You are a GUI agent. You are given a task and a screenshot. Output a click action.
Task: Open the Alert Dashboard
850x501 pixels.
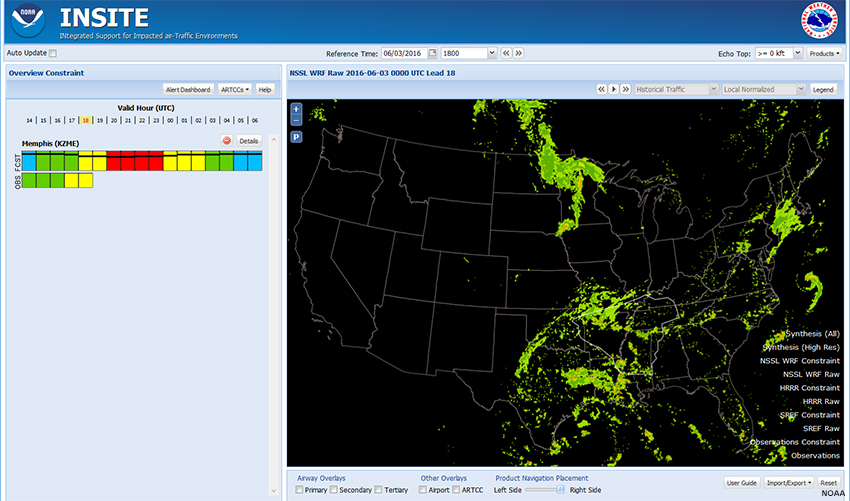[x=188, y=89]
